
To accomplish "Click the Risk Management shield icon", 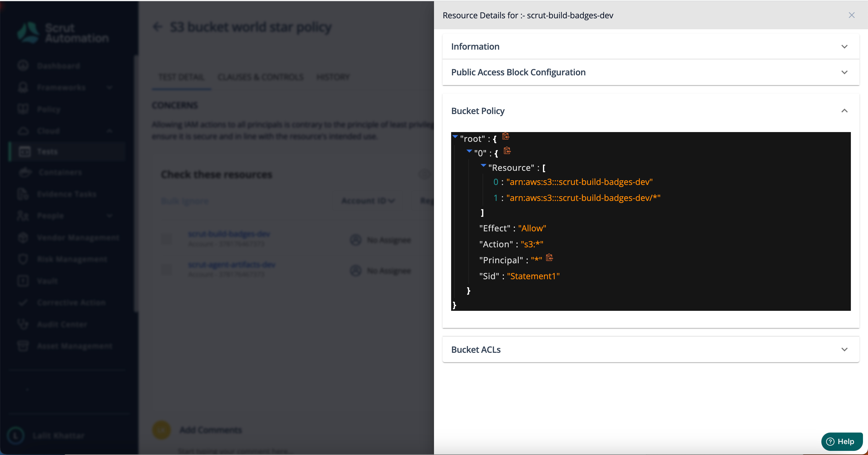I will [x=23, y=259].
